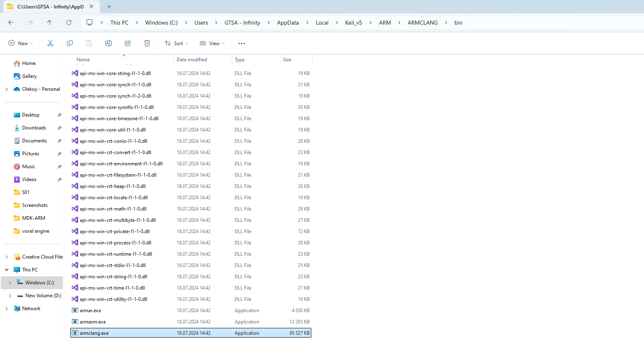Open a new File Explorer tab
This screenshot has height=340, width=644.
(109, 6)
